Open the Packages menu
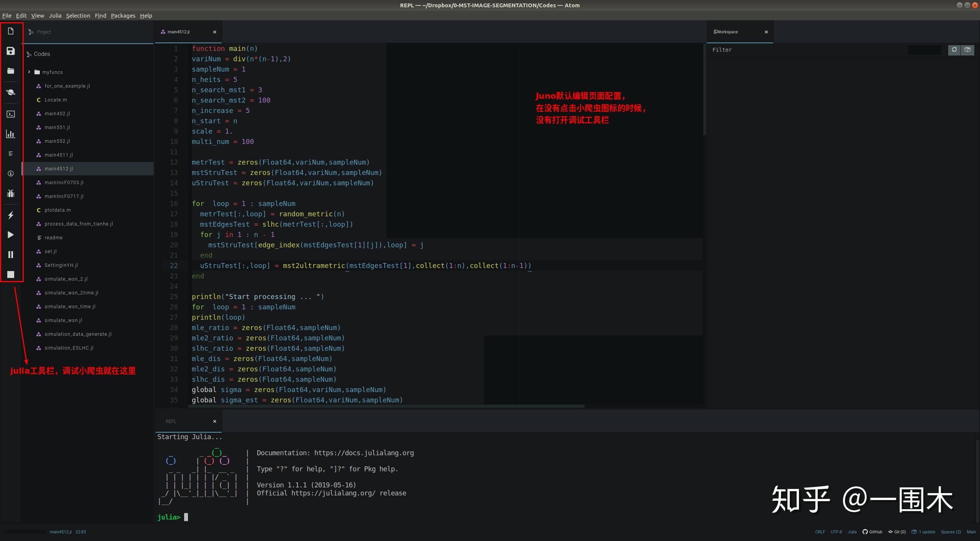 (x=123, y=16)
